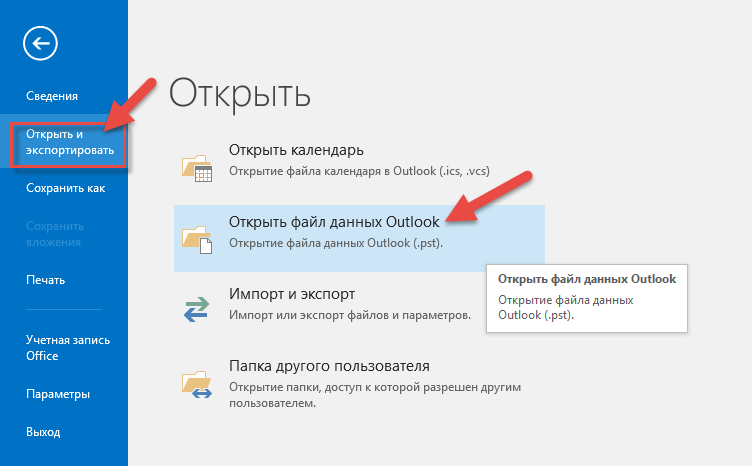
Task: Open the Сведения menu item
Action: [x=52, y=96]
